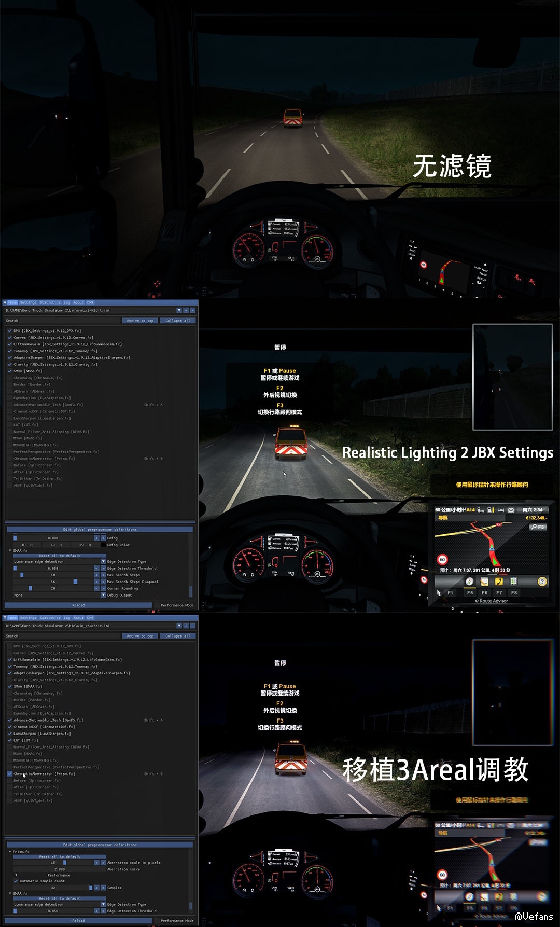This screenshot has height=927, width=560.
Task: Increase Samples value with its right arrow
Action: coord(103,888)
